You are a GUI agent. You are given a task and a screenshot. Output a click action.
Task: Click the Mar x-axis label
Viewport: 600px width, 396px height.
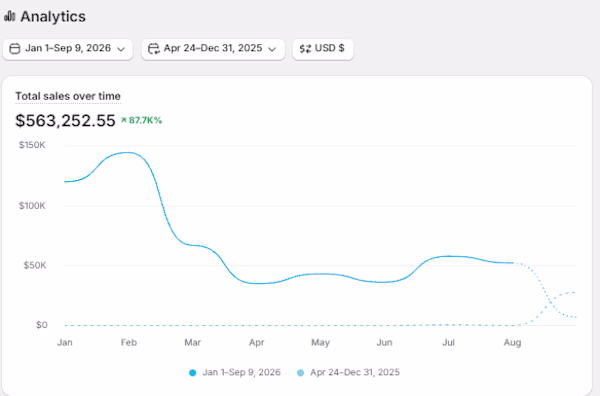(x=192, y=342)
